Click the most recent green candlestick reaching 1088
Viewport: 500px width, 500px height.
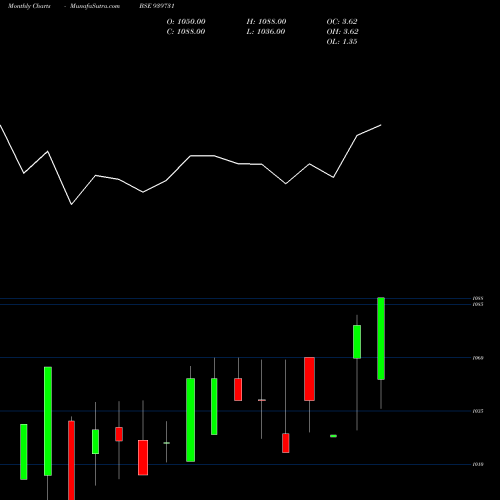pos(381,338)
